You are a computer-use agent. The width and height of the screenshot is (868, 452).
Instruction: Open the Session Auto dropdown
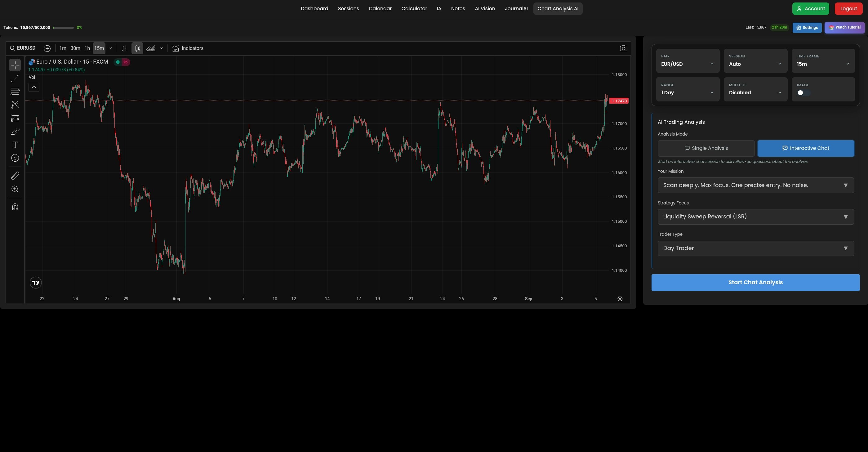click(755, 61)
